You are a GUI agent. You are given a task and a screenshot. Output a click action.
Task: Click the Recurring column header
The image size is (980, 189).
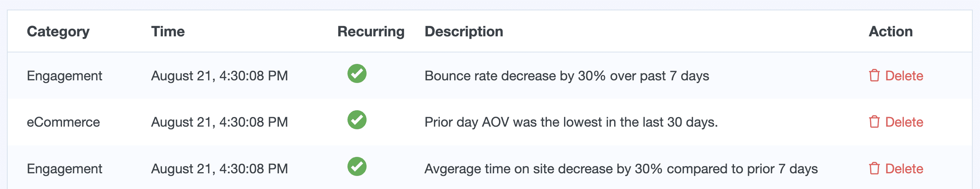click(370, 31)
